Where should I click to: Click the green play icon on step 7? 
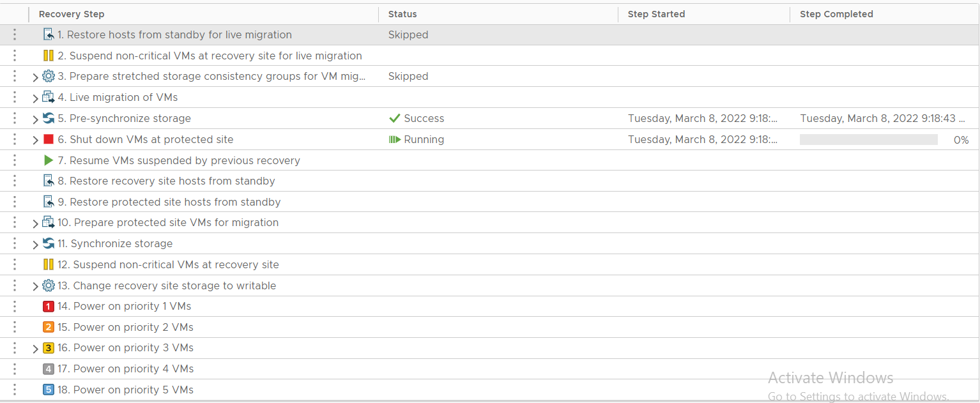click(49, 160)
